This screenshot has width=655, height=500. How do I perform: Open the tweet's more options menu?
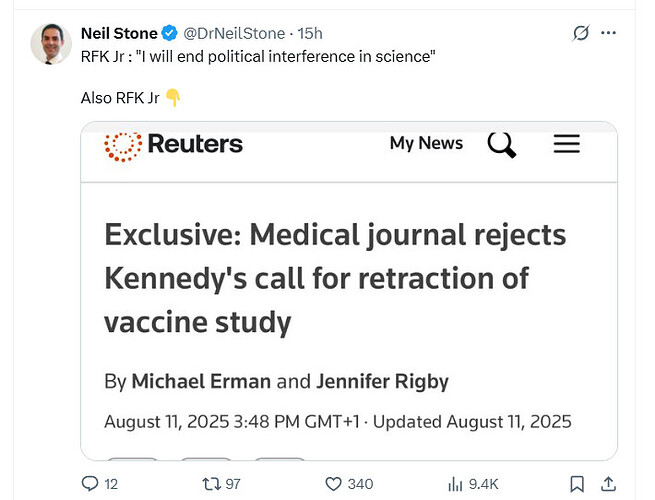point(609,33)
